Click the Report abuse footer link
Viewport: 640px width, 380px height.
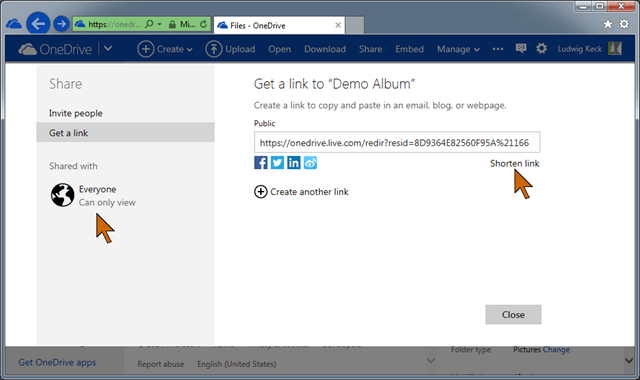pyautogui.click(x=160, y=364)
